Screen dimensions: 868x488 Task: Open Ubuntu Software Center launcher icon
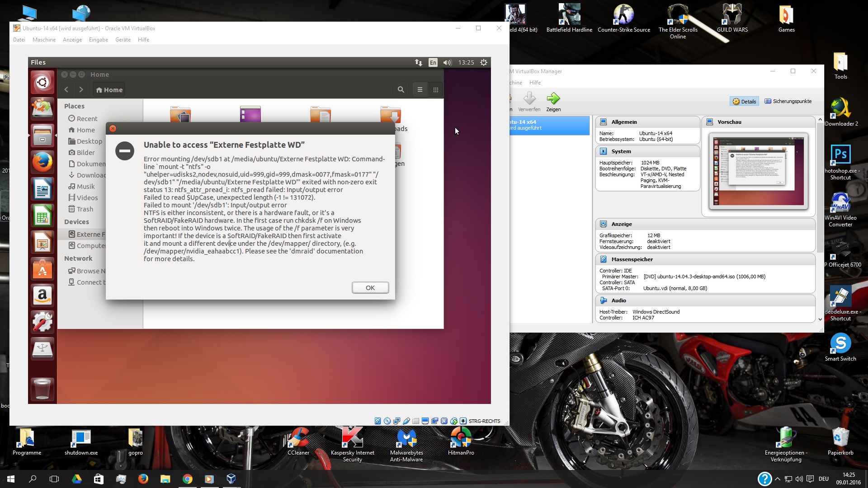tap(42, 269)
